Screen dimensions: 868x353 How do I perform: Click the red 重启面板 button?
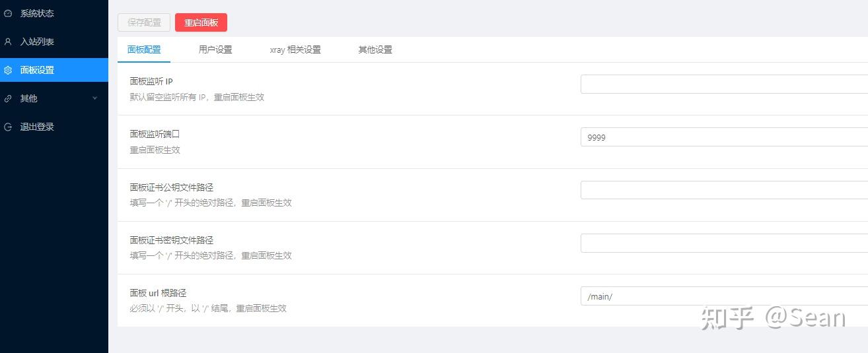click(x=201, y=22)
